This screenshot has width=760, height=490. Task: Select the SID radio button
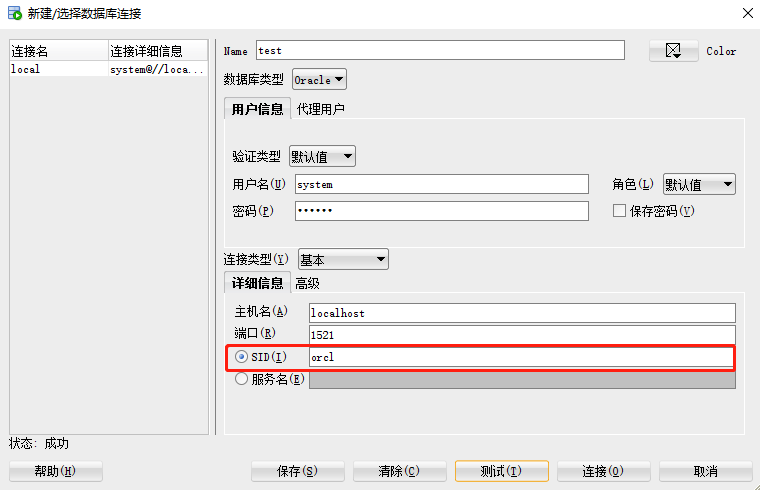pos(241,357)
